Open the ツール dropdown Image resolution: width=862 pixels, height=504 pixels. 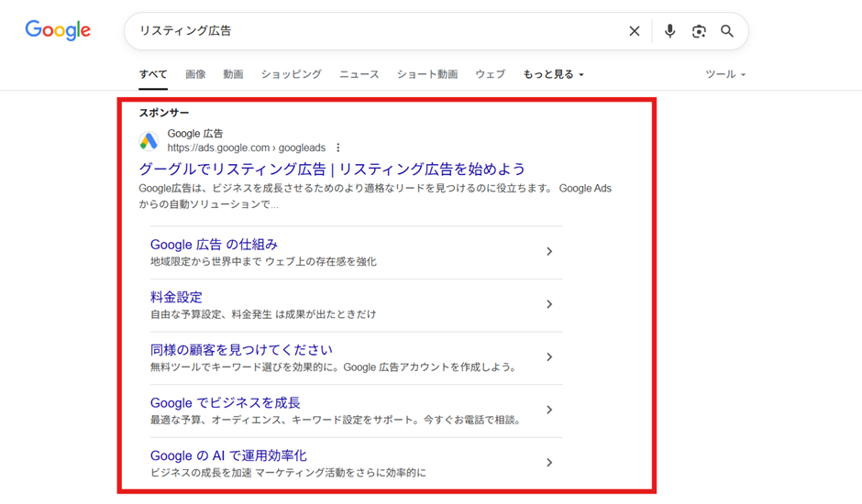[x=724, y=74]
